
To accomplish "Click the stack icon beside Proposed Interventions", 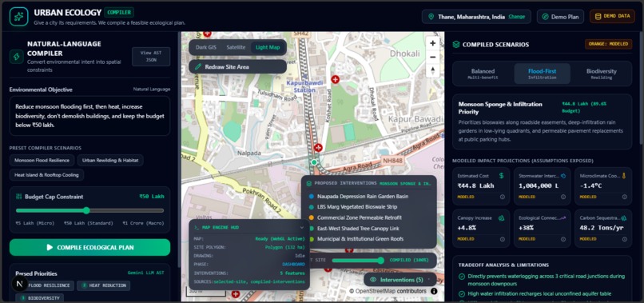I will pos(309,183).
